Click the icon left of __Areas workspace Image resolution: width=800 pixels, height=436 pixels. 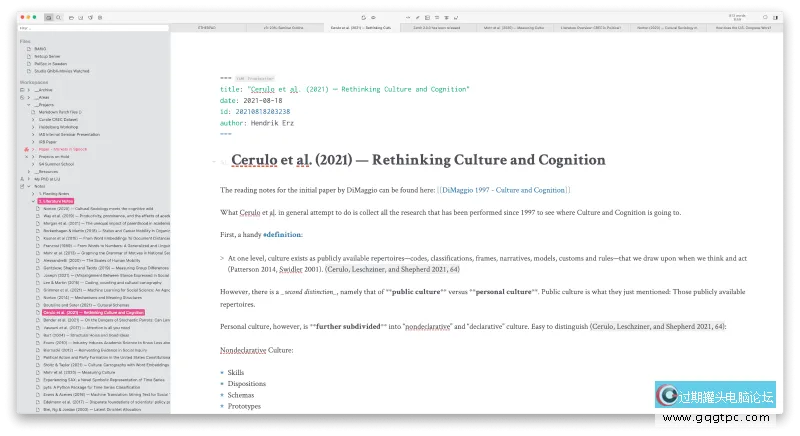click(22, 97)
